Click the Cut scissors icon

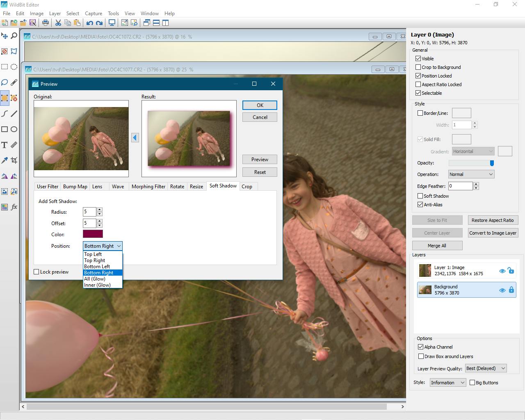click(x=58, y=23)
